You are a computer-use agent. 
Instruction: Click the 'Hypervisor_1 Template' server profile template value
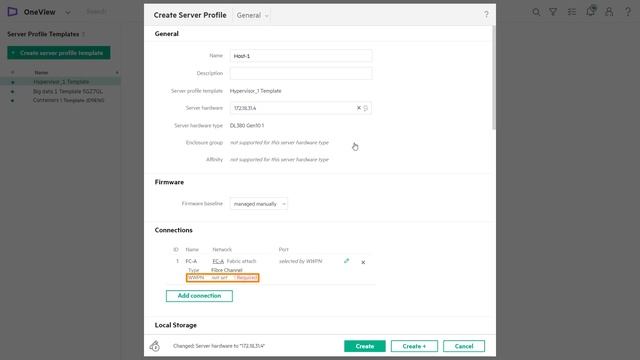(256, 91)
